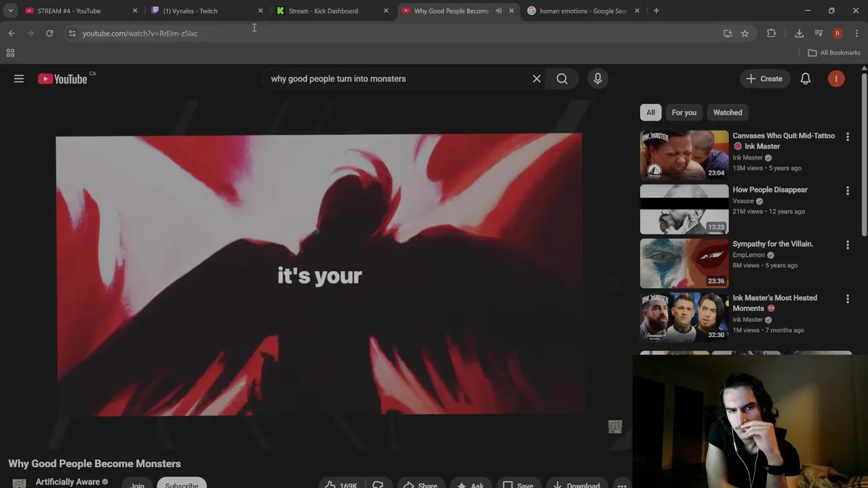View site information icon in address bar
This screenshot has height=488, width=868.
(72, 33)
